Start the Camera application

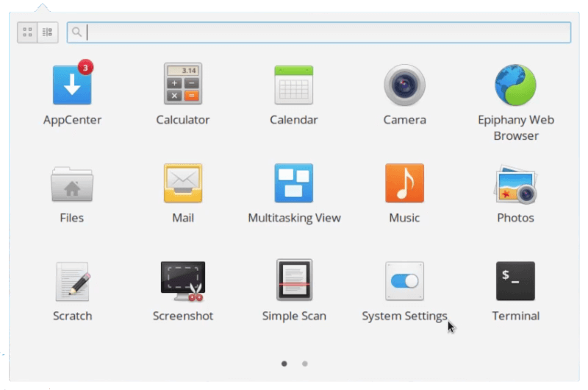(404, 85)
